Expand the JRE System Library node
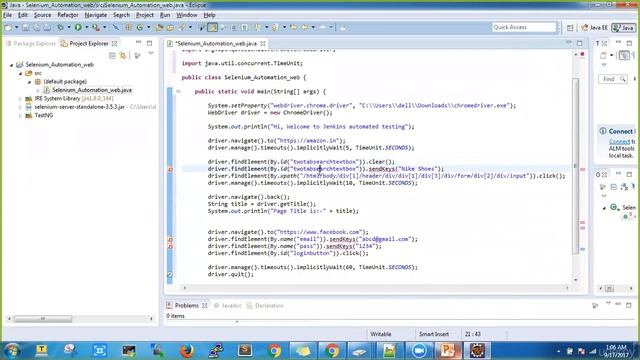This screenshot has width=640, height=360. pyautogui.click(x=20, y=99)
